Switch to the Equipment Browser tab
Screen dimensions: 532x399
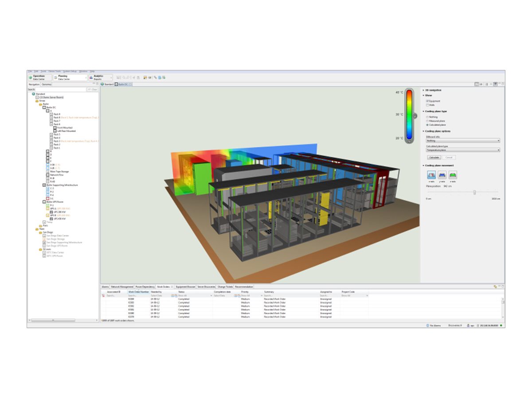pos(185,287)
